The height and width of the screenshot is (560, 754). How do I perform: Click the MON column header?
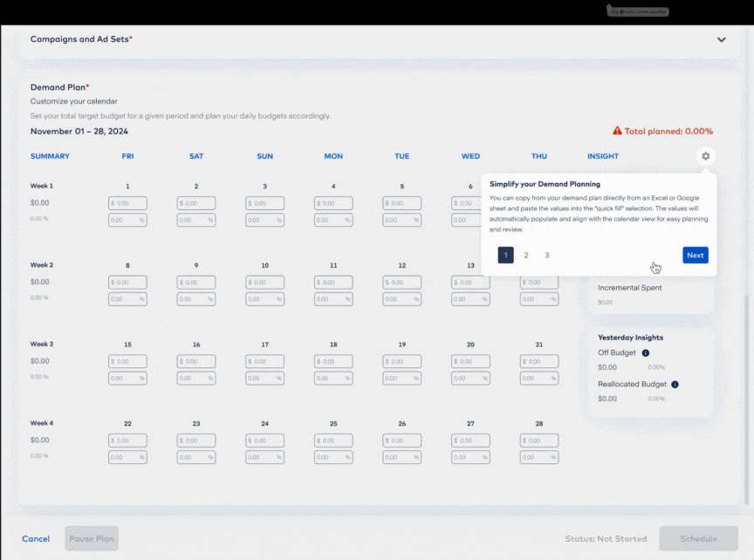[x=333, y=156]
